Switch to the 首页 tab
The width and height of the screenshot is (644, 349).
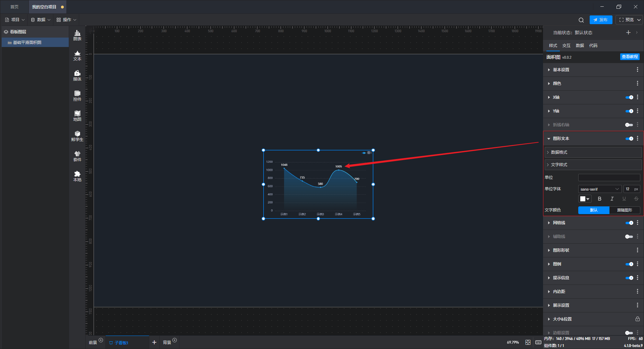pos(14,7)
